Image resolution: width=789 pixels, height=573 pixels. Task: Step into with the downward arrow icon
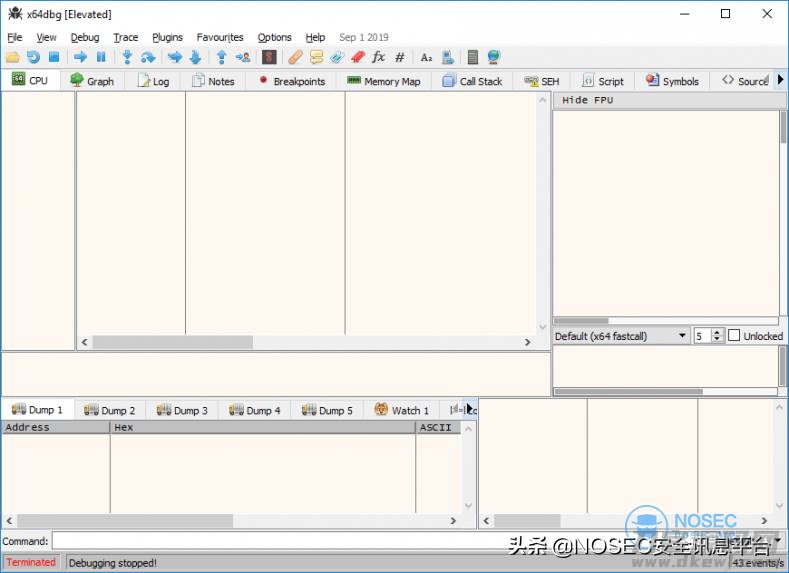pos(127,57)
